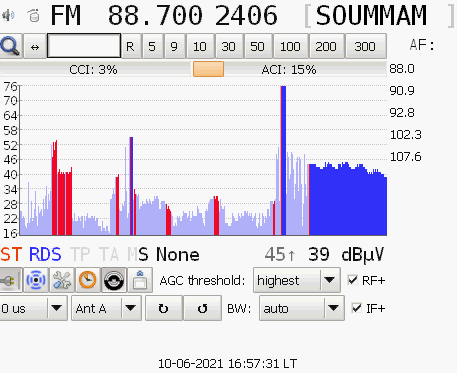Viewport: 457px width, 373px height.
Task: Click the 39 dBµV signal level
Action: point(346,254)
